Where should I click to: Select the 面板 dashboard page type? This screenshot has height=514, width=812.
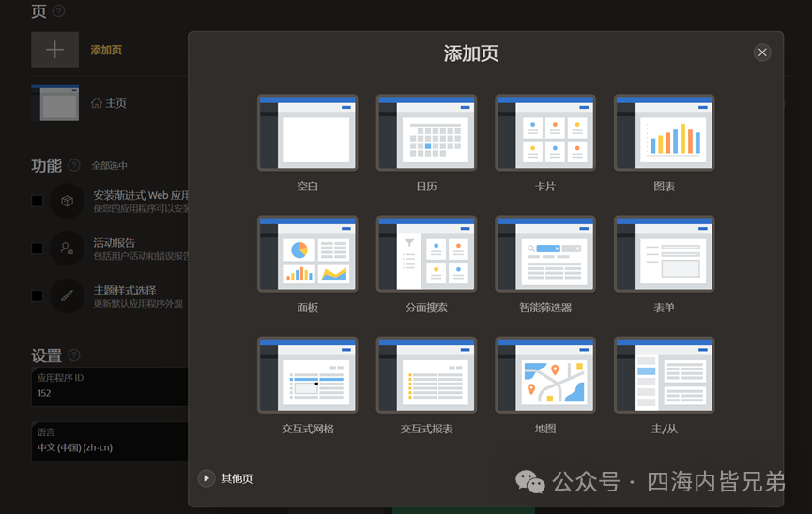click(307, 253)
